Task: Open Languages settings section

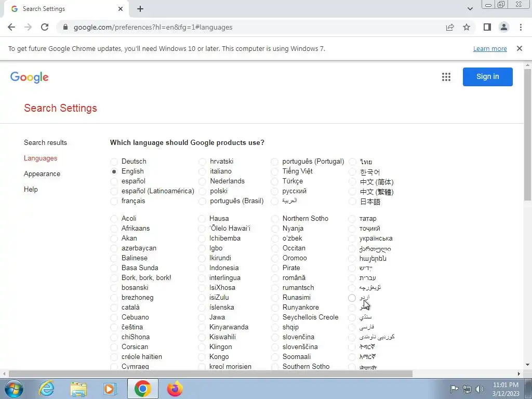Action: click(x=41, y=158)
